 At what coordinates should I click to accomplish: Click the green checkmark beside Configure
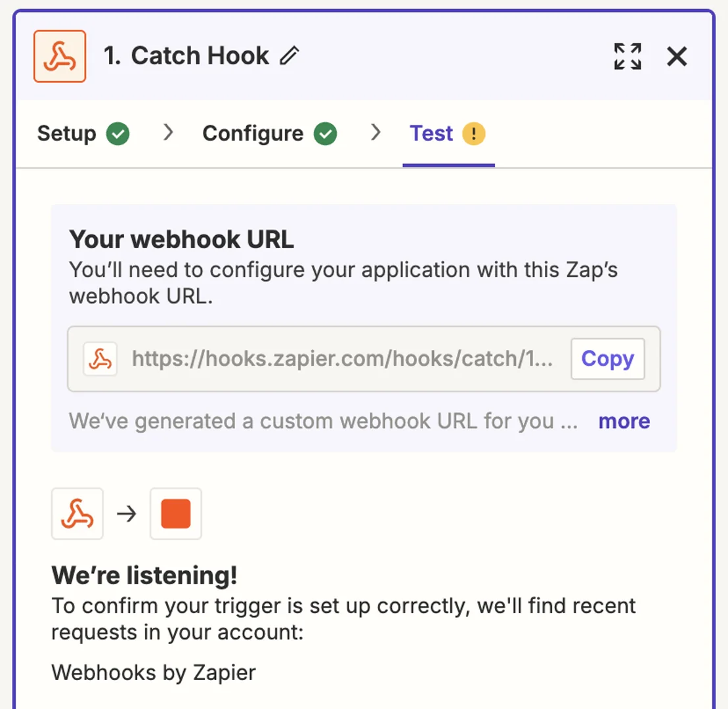click(x=326, y=133)
